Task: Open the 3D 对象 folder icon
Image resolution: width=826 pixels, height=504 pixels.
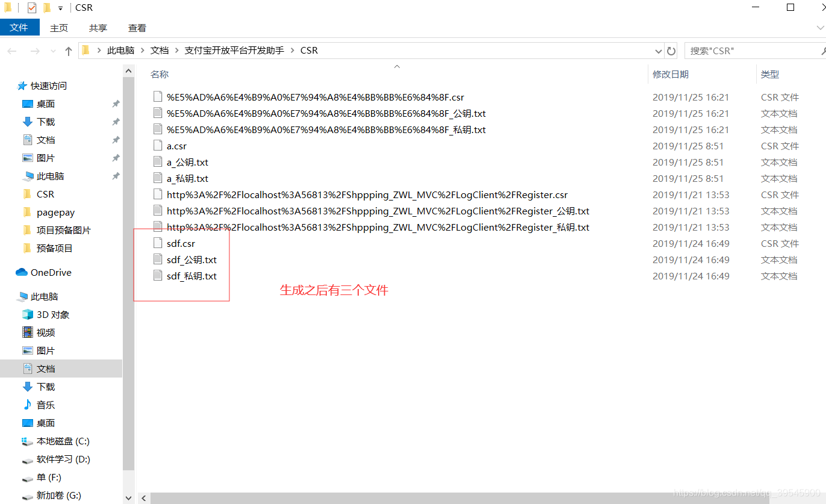Action: pyautogui.click(x=28, y=315)
